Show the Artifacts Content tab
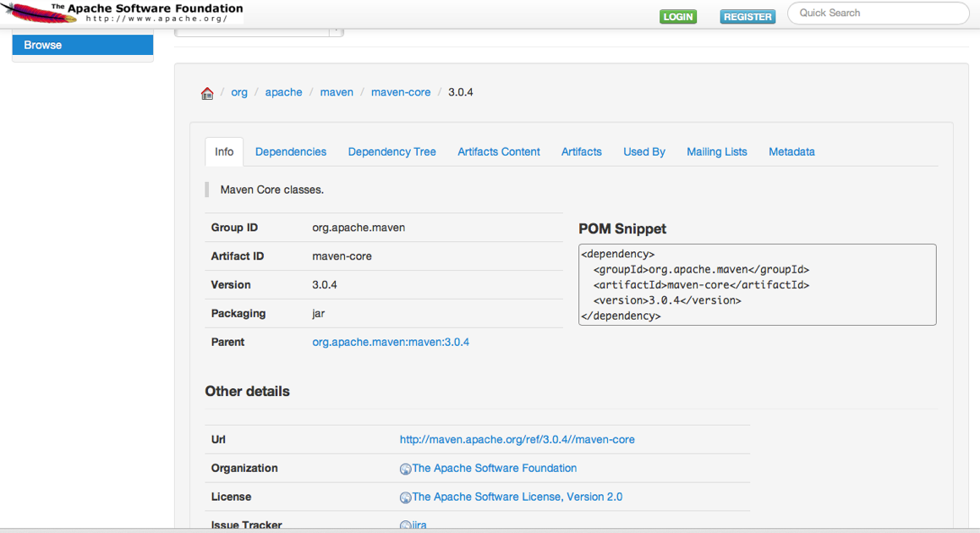Viewport: 980px width, 533px height. point(498,152)
